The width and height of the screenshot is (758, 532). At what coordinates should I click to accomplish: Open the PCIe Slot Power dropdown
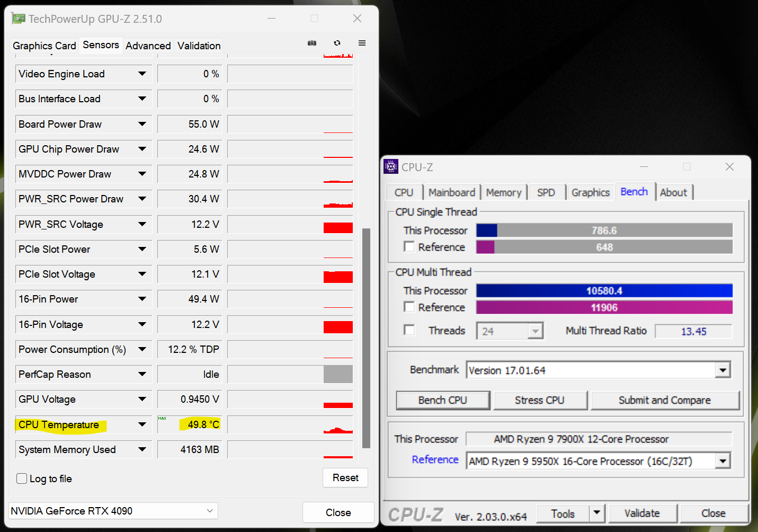coord(142,249)
